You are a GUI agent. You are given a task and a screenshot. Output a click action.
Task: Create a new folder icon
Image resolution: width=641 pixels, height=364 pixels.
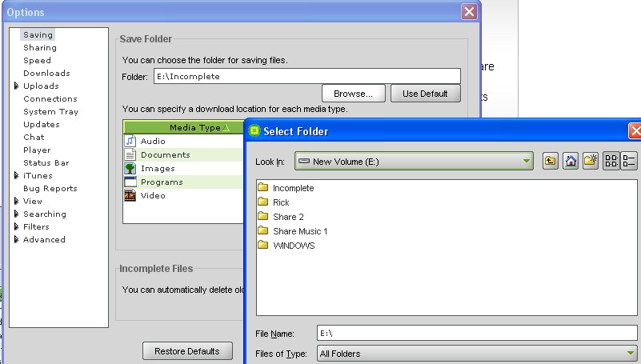[591, 161]
